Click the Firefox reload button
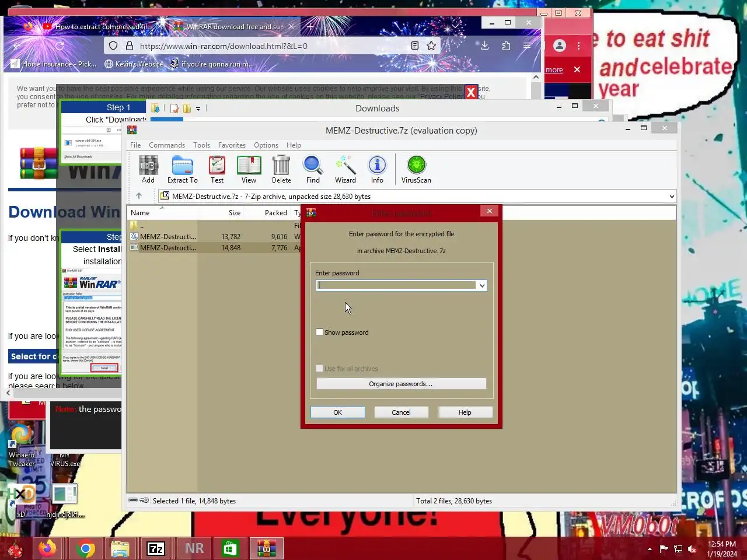Image resolution: width=747 pixels, height=560 pixels. click(60, 45)
